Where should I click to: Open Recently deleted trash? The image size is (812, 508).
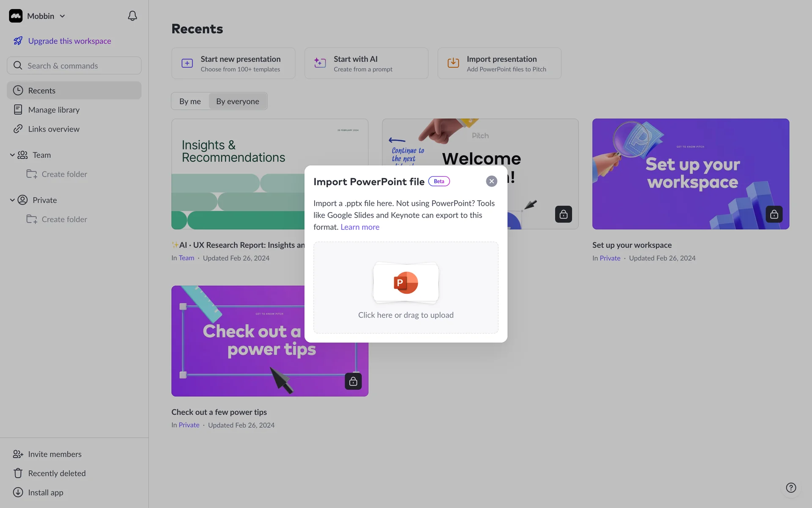(57, 473)
